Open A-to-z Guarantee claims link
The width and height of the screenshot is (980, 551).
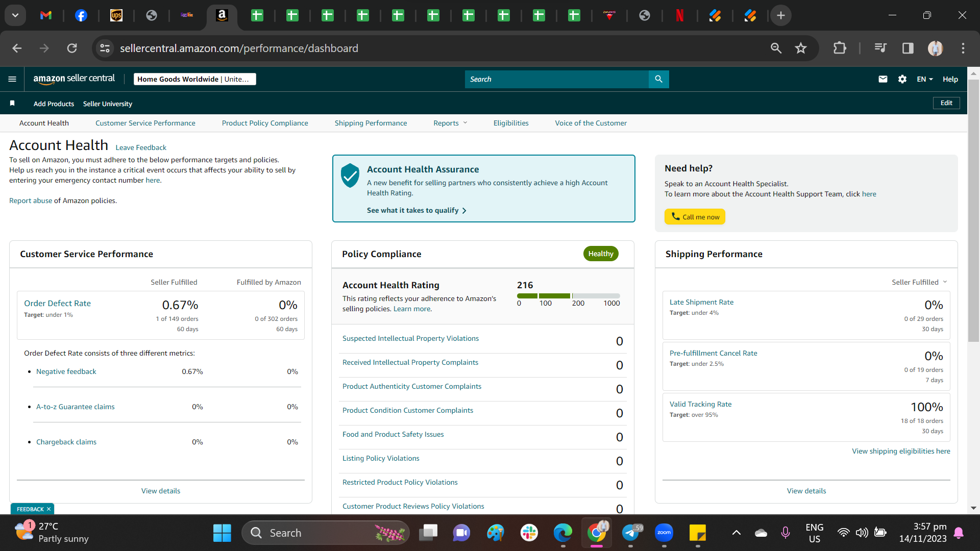click(75, 407)
